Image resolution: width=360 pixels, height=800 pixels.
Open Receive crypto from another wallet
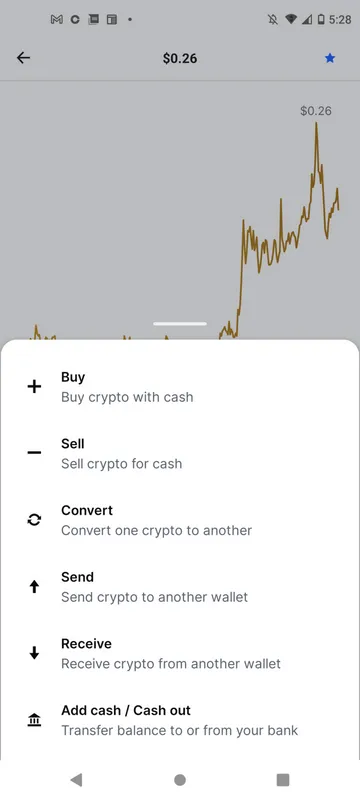pos(180,653)
